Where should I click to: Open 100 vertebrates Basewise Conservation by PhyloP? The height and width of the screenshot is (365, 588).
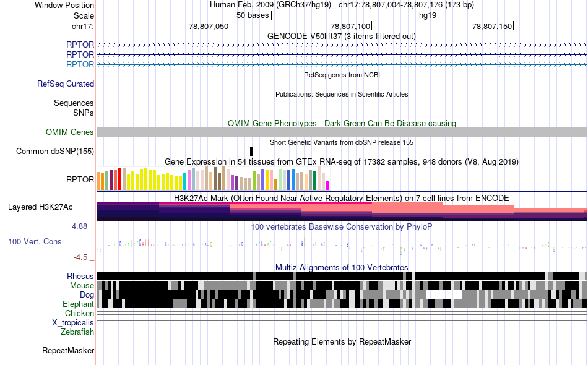pyautogui.click(x=341, y=226)
